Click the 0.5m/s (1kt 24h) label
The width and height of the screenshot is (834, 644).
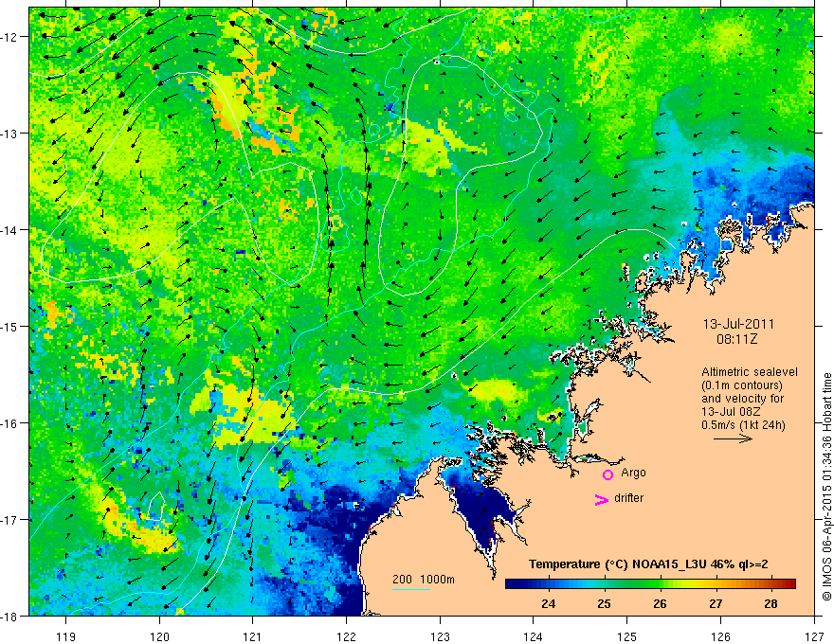[743, 424]
